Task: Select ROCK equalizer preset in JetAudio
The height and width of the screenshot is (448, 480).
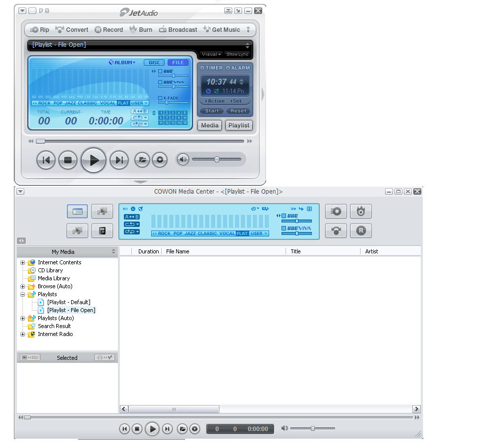Action: [x=44, y=103]
